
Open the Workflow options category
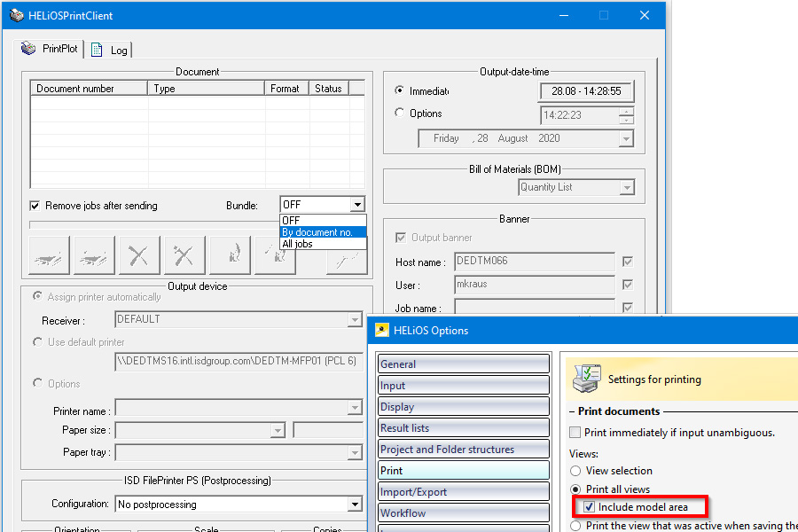pos(464,513)
